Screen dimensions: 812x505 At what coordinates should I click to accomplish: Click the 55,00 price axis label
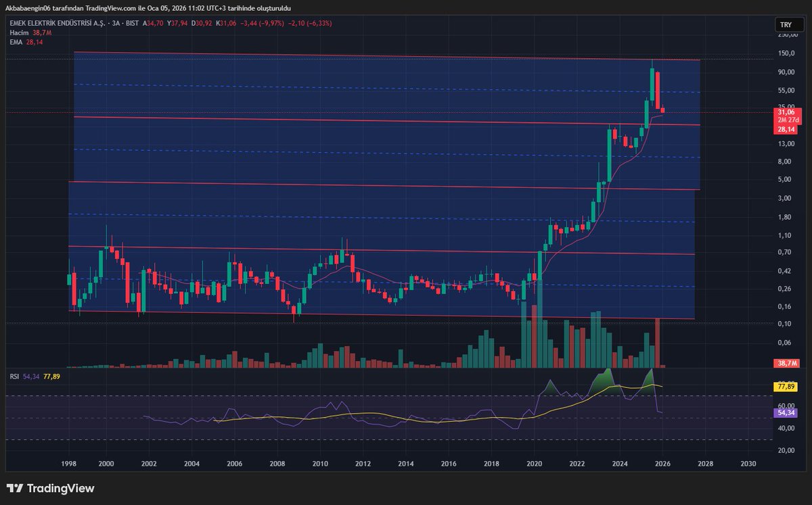tap(787, 90)
